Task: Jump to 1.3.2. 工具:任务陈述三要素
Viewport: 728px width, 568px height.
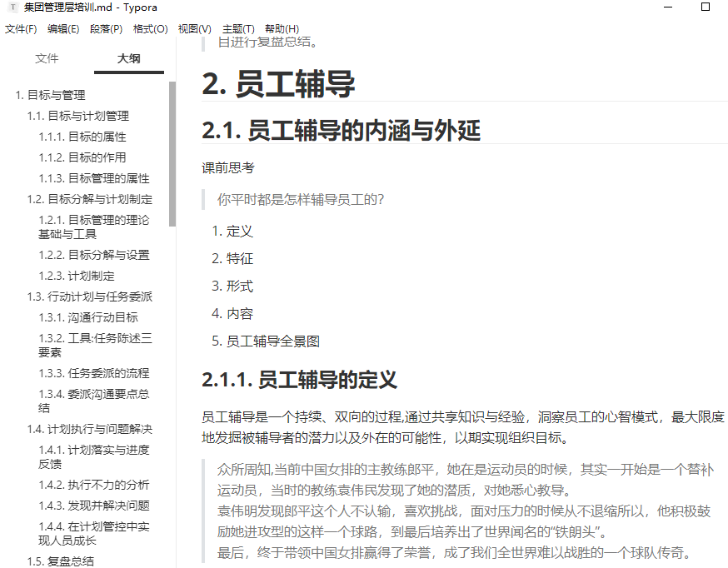Action: coord(95,346)
